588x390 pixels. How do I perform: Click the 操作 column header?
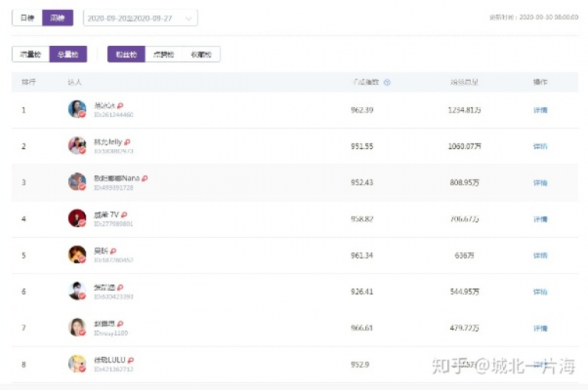541,82
